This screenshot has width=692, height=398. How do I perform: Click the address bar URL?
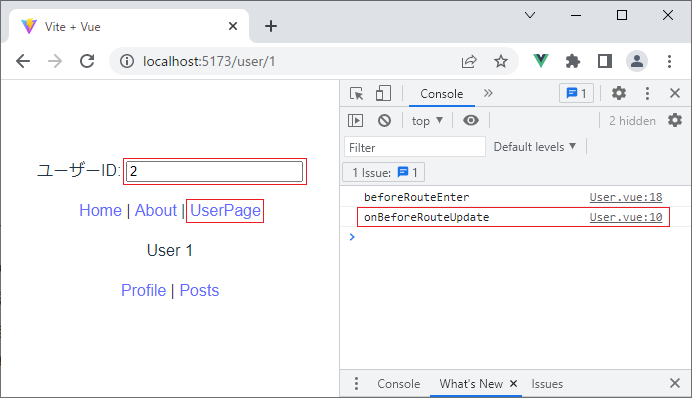[x=209, y=61]
